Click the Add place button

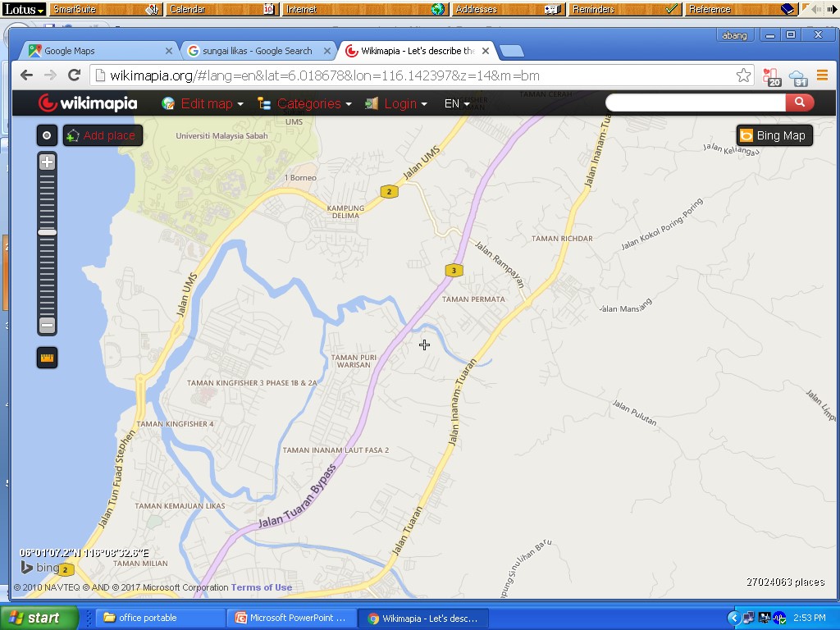click(103, 135)
